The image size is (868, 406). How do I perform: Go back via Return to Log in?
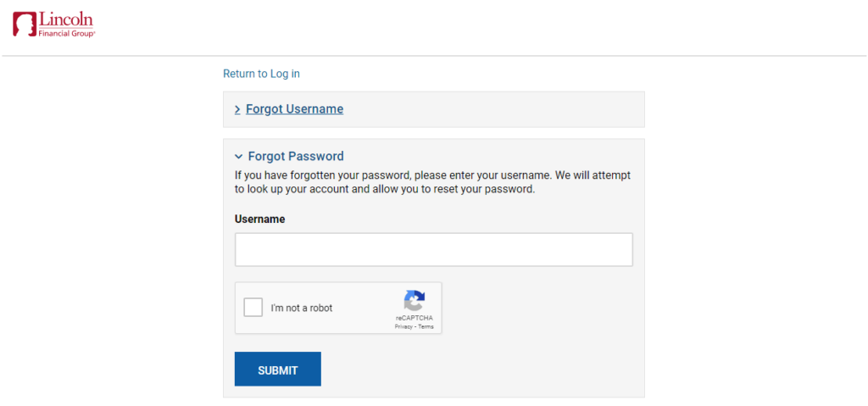coord(261,74)
